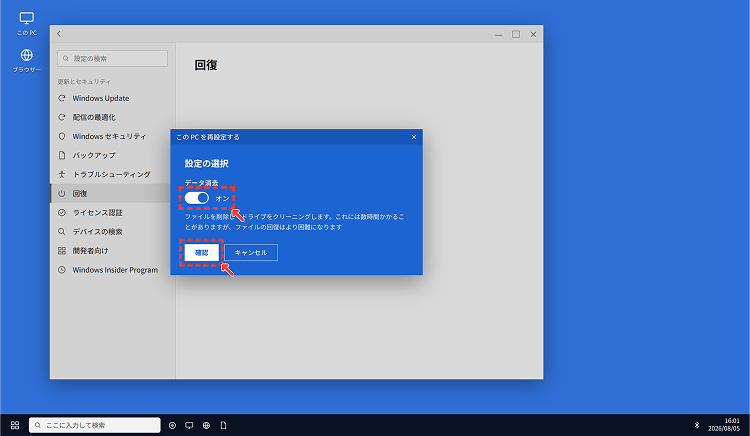750x436 pixels.
Task: Open the Start menu on the taskbar
Action: [x=15, y=425]
